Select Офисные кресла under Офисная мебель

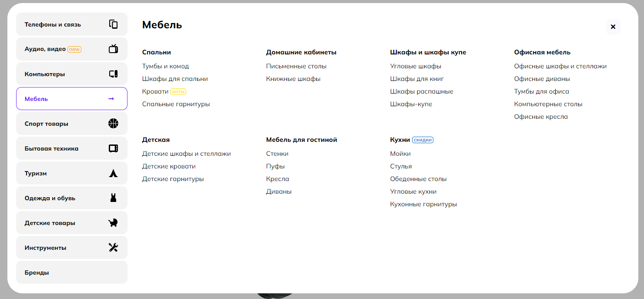[x=541, y=117]
